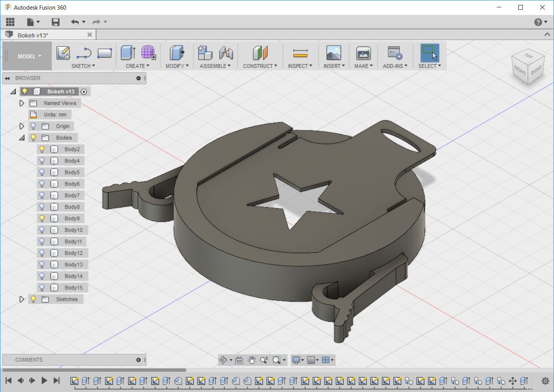
Task: Show Body10 using its lightbulb
Action: point(42,230)
